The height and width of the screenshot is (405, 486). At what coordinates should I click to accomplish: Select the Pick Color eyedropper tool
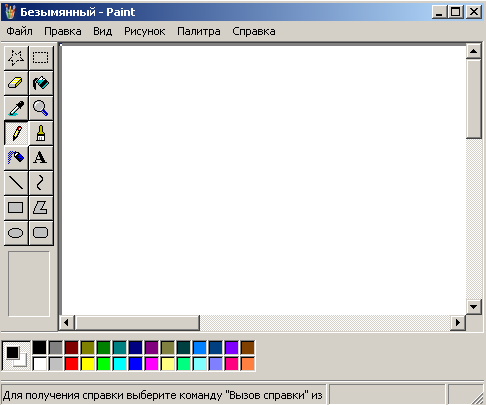click(16, 108)
